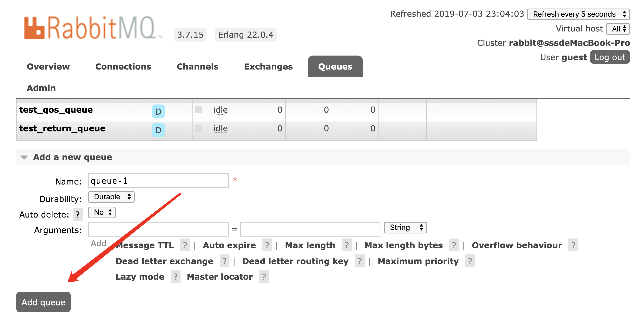Open Overflow behaviour help icon

pos(573,245)
